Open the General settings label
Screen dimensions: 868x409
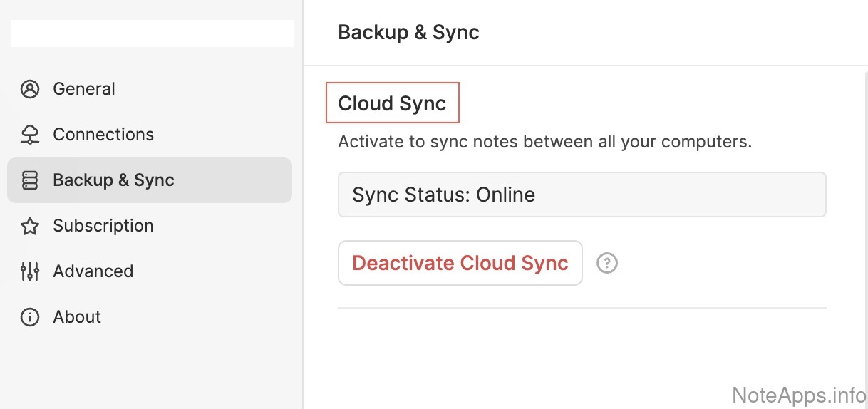pos(84,89)
